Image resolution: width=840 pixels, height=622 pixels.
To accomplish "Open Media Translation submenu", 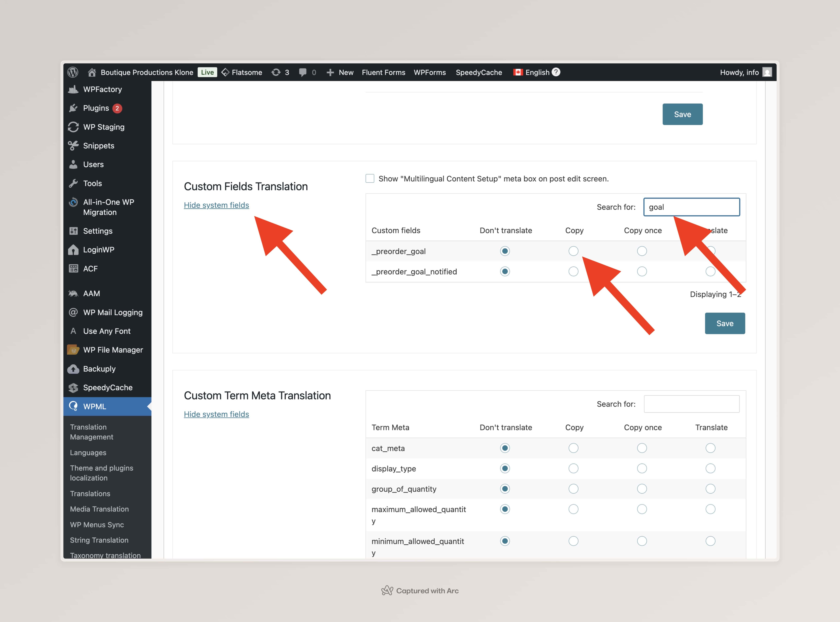I will (x=99, y=509).
